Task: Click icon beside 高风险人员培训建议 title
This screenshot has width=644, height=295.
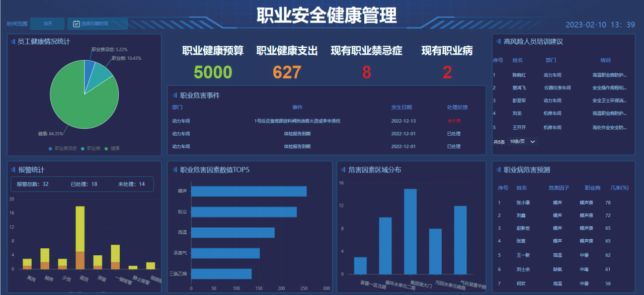Action: (499, 42)
